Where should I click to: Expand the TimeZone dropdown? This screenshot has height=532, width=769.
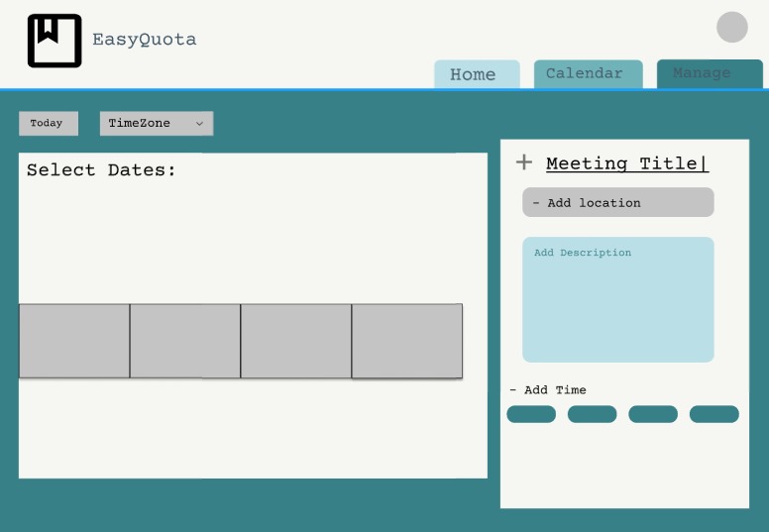tap(157, 123)
